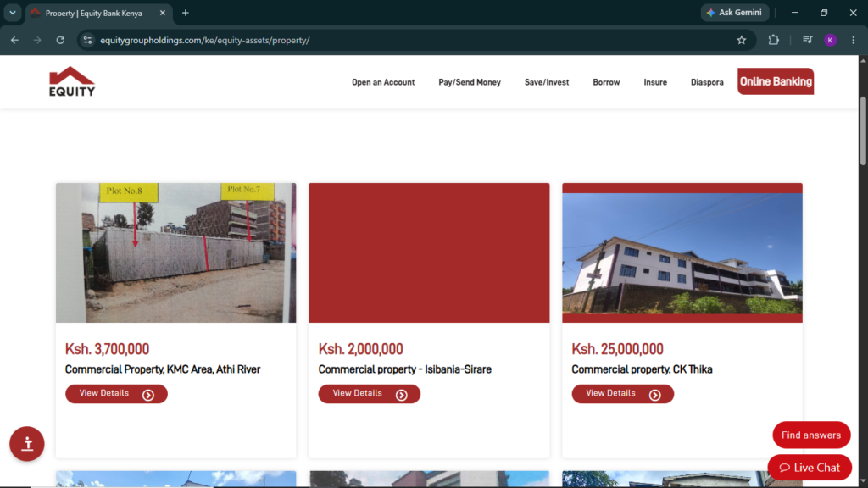868x488 pixels.
Task: View Details for CK Thika property
Action: pyautogui.click(x=623, y=394)
